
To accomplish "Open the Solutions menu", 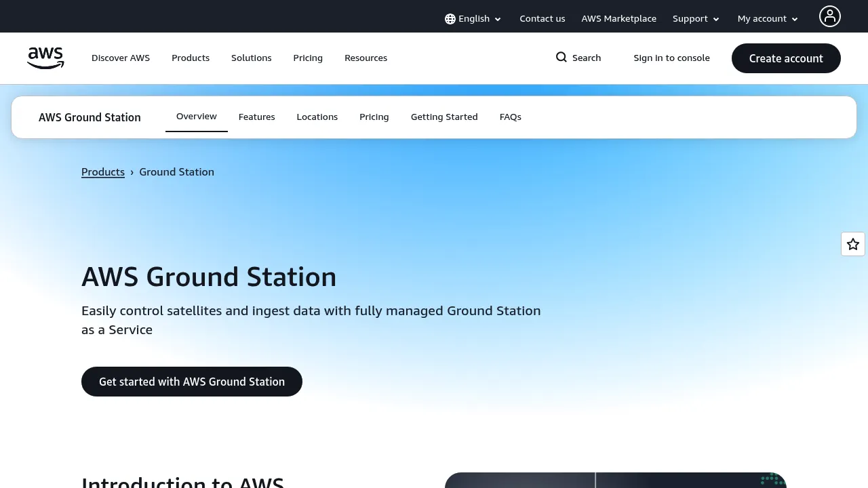I will coord(252,58).
